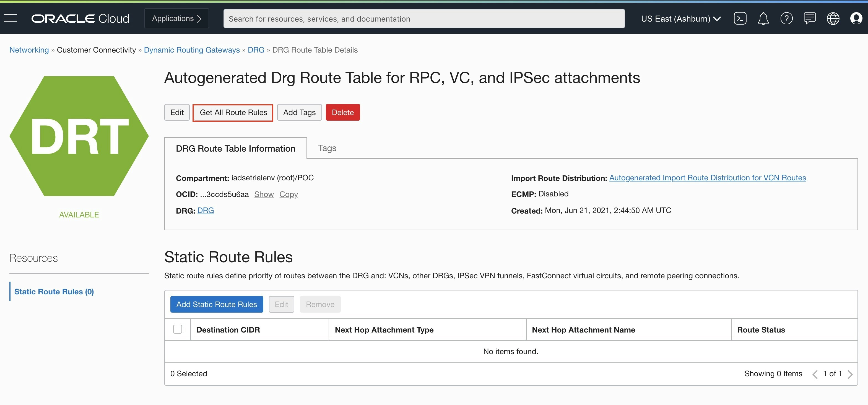Launch Cloud Shell developer tools icon
The image size is (868, 405).
740,19
